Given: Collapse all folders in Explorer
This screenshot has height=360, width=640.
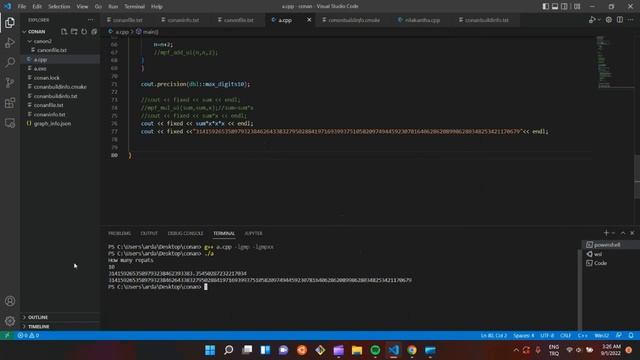Looking at the screenshot, I should point(94,31).
